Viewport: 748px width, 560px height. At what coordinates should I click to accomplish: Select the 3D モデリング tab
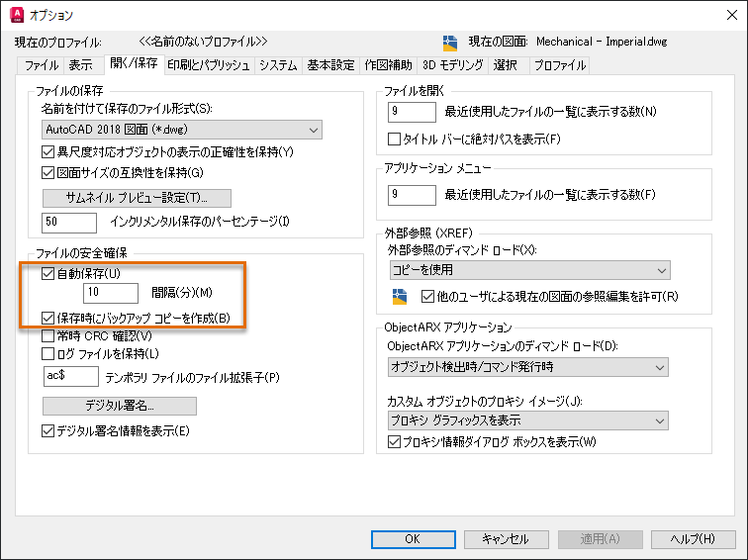click(x=453, y=65)
